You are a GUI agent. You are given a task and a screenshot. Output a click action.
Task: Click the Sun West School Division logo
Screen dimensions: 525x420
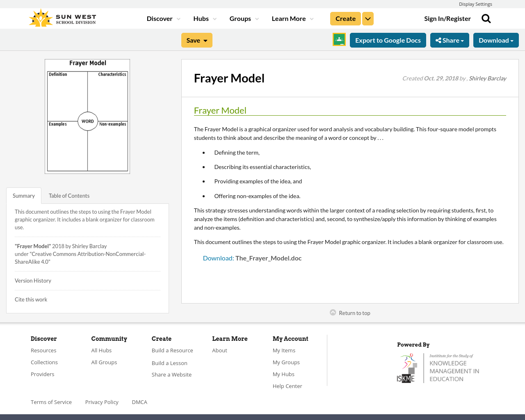[62, 17]
